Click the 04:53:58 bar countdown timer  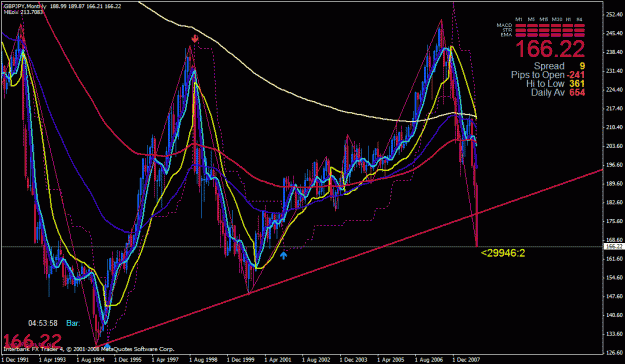click(x=43, y=323)
